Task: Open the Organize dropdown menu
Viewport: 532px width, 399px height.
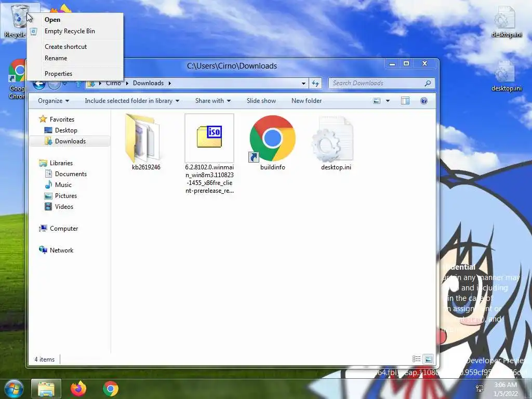Action: click(54, 101)
